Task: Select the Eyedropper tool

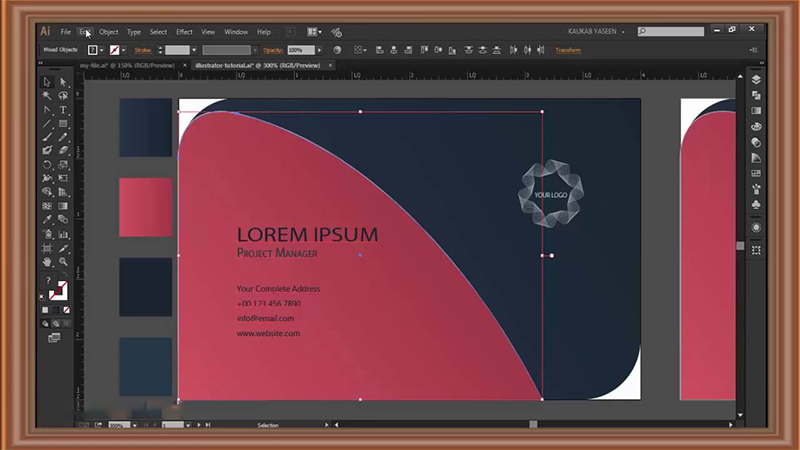Action: pos(47,219)
